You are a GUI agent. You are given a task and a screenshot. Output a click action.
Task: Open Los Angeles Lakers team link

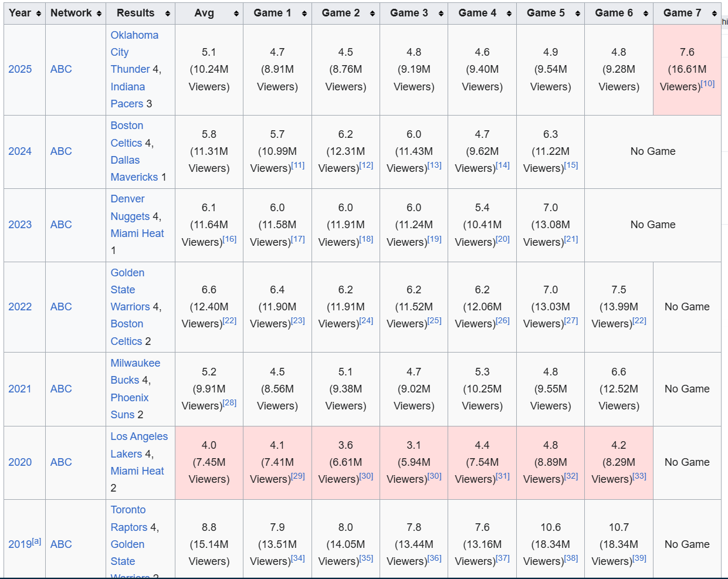[x=139, y=445]
